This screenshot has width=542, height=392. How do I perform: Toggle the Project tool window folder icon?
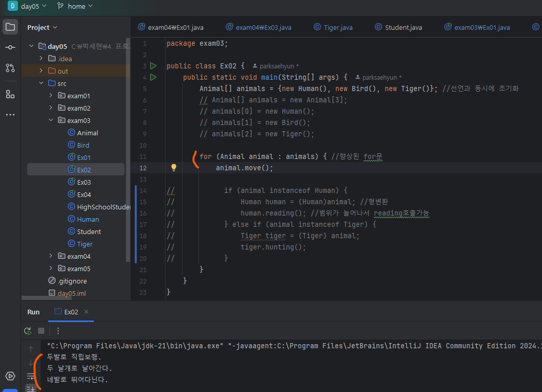click(x=10, y=27)
